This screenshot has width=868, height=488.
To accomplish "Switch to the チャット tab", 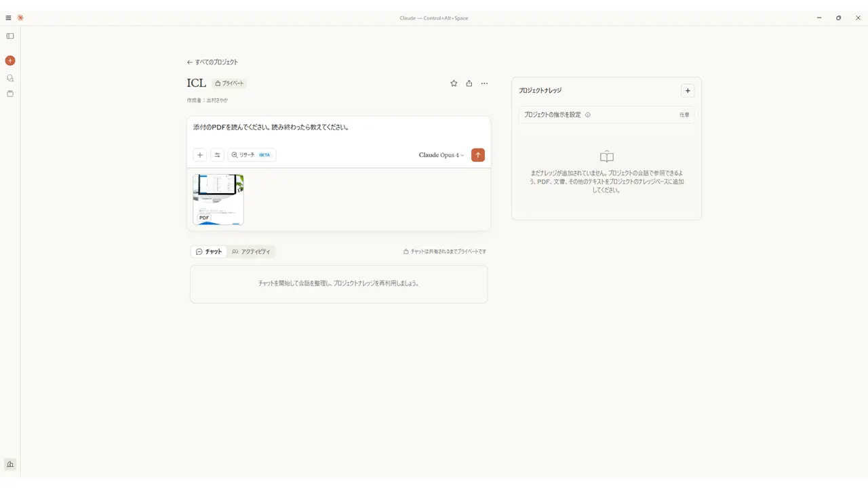I will coord(209,251).
